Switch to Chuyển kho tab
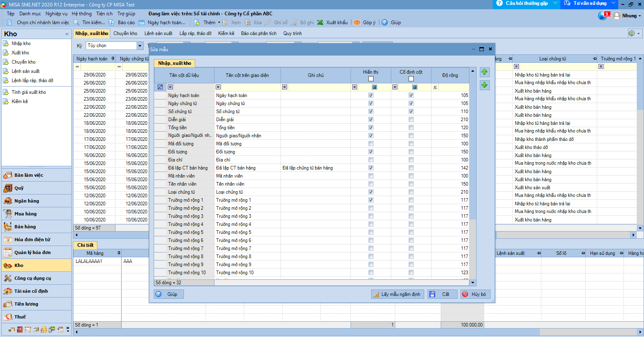Viewport: 644px width, 337px height. coord(125,33)
